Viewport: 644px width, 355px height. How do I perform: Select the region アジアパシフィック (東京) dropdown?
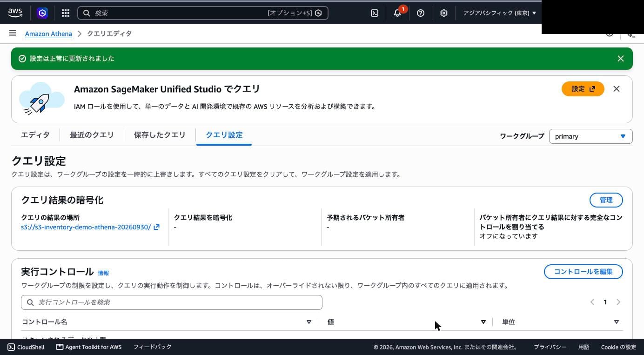point(499,13)
